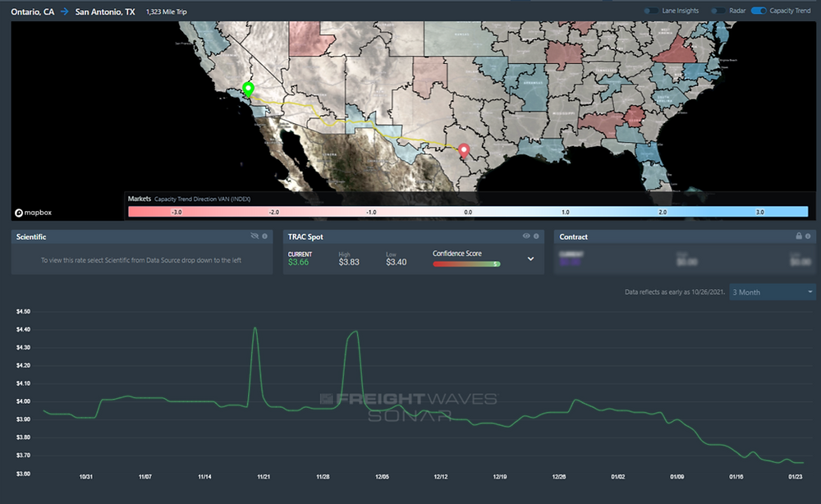The width and height of the screenshot is (821, 504).
Task: Open the 3 Month time range dropdown
Action: point(773,292)
